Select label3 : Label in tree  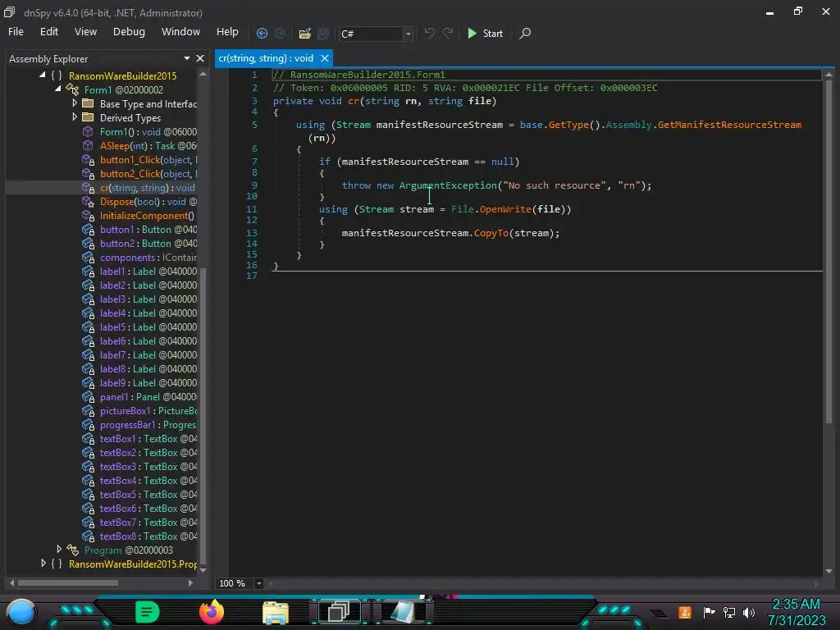tap(148, 299)
